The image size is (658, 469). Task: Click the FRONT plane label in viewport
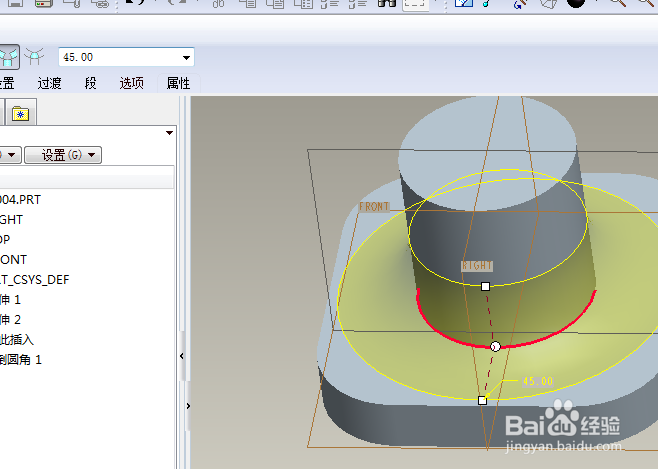(374, 207)
